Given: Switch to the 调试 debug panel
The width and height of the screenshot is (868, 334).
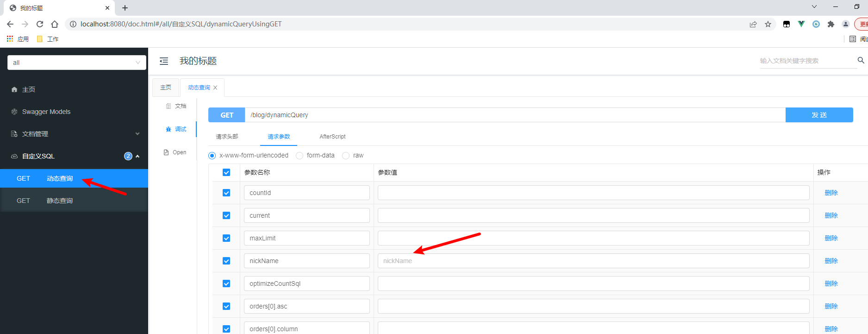Looking at the screenshot, I should coord(176,129).
